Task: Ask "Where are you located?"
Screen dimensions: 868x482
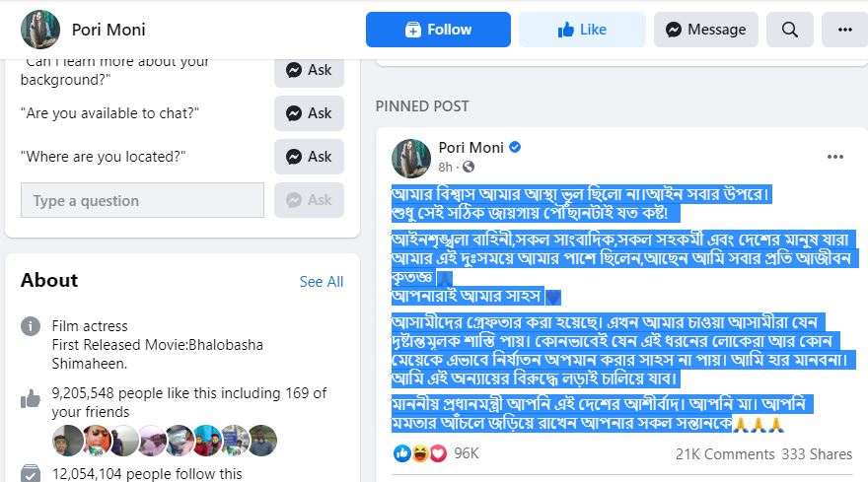Action: 309,157
